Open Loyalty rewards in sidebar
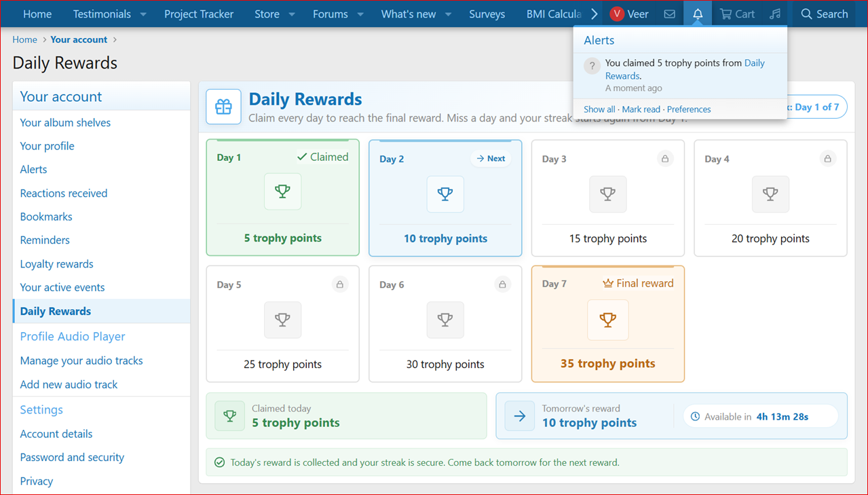Viewport: 868px width, 495px height. pos(57,263)
